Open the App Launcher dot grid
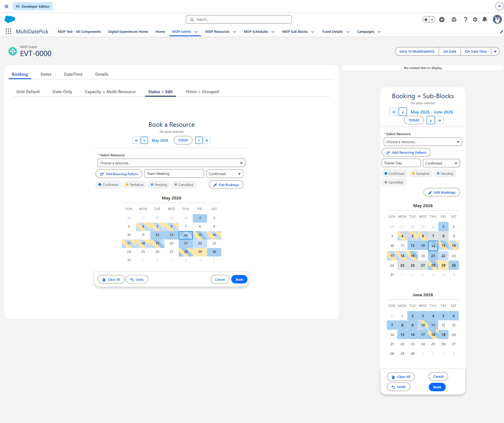The width and height of the screenshot is (504, 423). coord(8,31)
